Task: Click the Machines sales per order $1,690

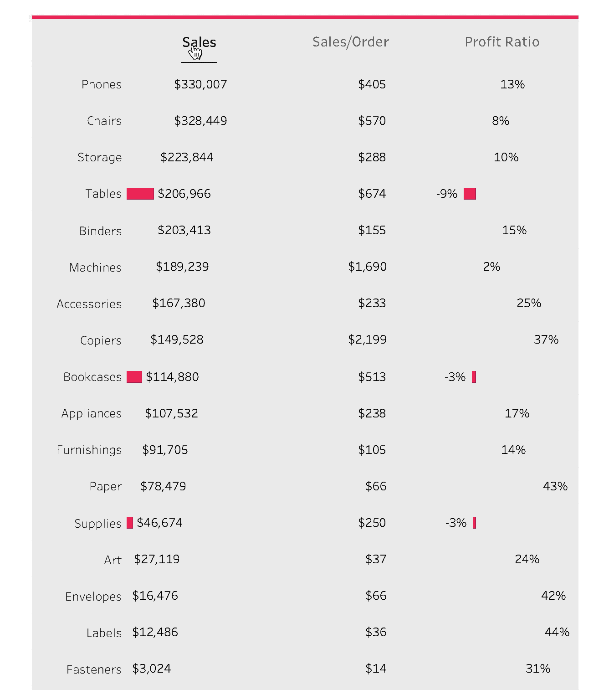Action: coord(367,267)
